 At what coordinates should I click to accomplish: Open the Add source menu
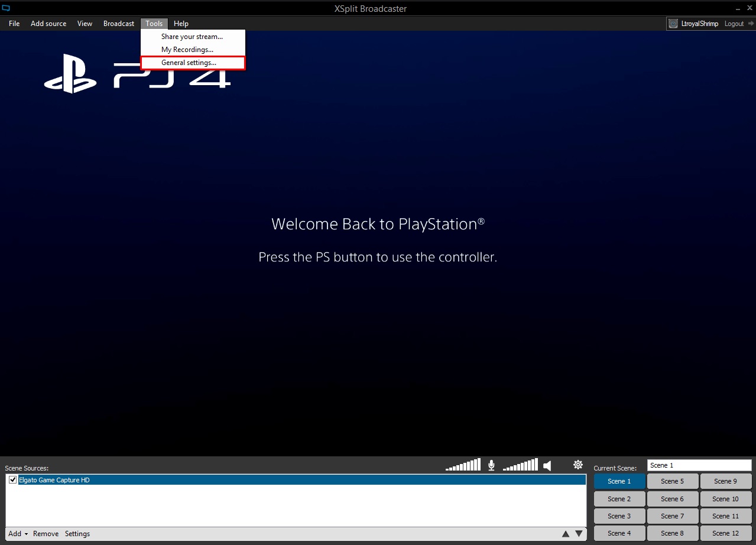48,24
